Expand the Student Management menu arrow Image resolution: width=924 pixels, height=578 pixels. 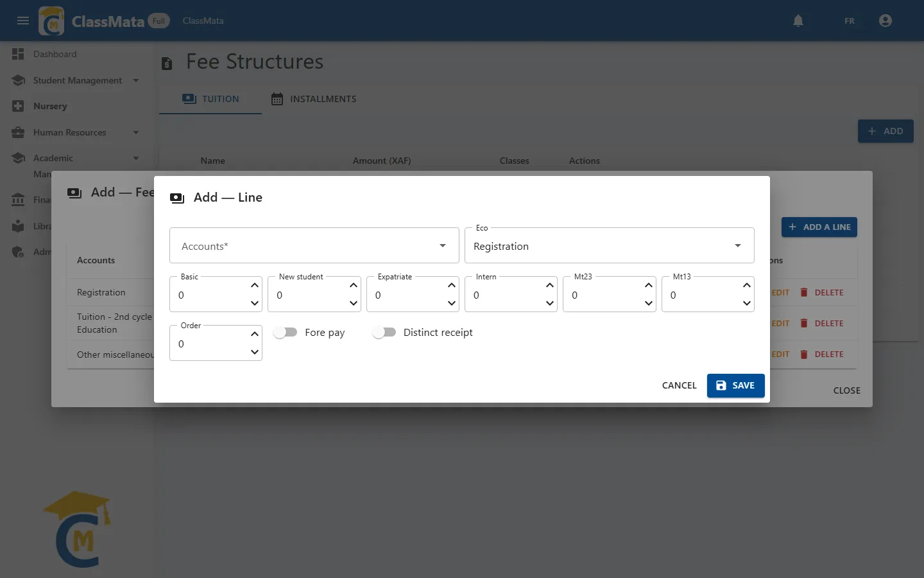[x=136, y=80]
